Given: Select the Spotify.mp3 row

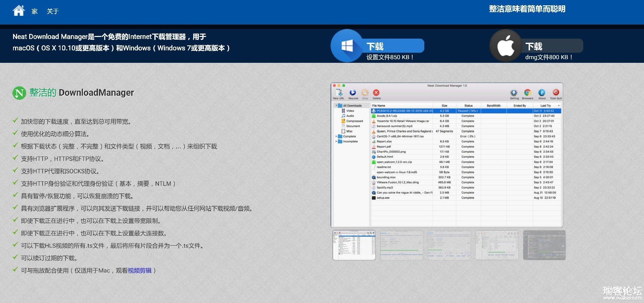Looking at the screenshot, I should [466, 187].
